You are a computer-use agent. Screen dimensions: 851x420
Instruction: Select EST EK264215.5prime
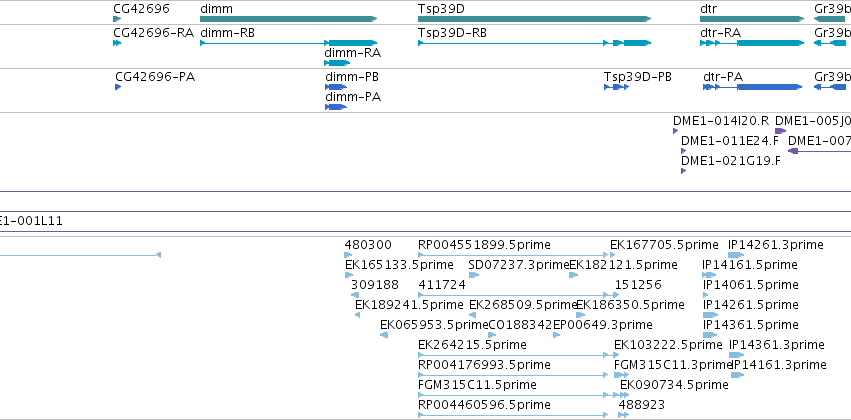click(x=472, y=345)
